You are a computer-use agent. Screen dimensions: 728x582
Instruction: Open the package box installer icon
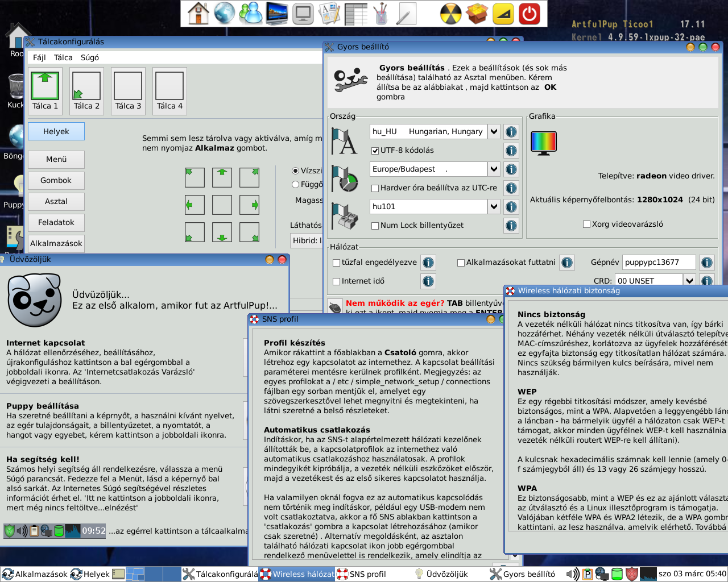[x=478, y=13]
